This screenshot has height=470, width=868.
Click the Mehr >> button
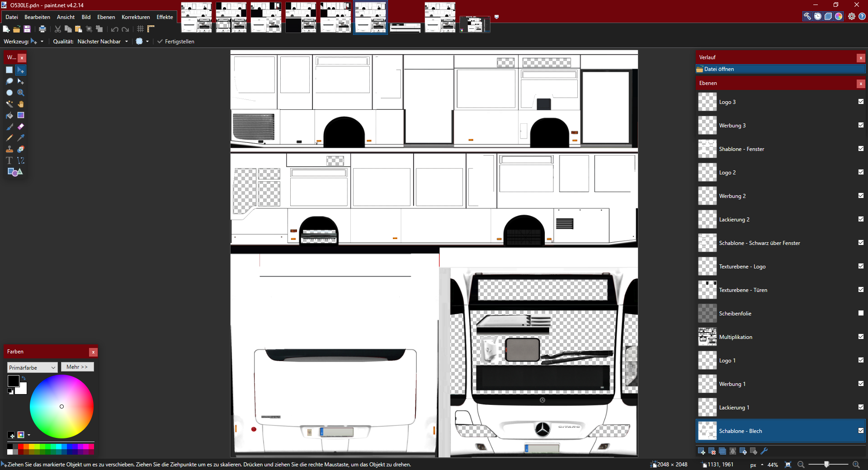pos(77,367)
